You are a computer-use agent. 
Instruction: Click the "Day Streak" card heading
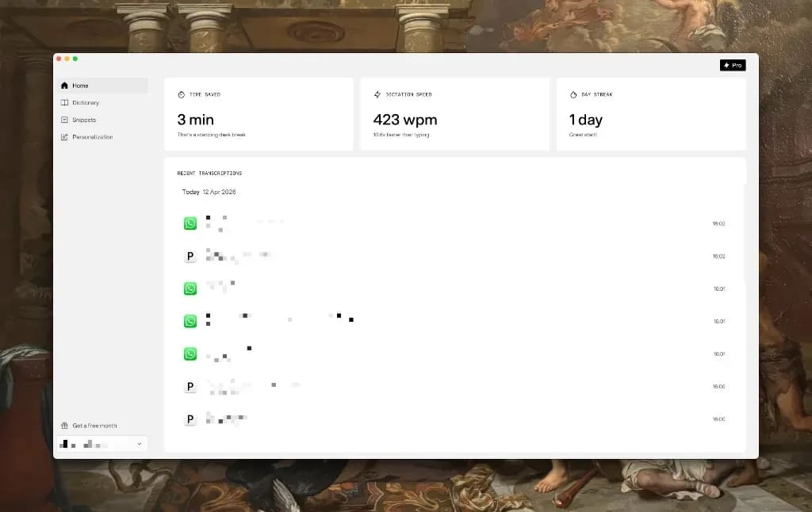(x=596, y=95)
